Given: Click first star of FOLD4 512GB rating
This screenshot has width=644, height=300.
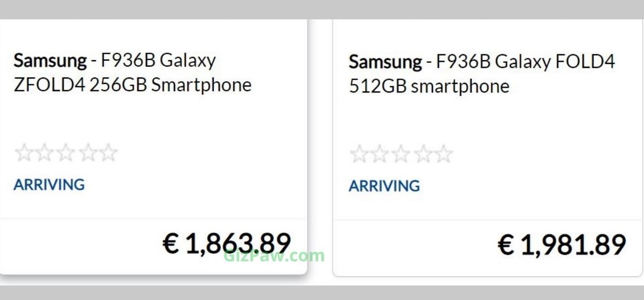Looking at the screenshot, I should (x=359, y=154).
